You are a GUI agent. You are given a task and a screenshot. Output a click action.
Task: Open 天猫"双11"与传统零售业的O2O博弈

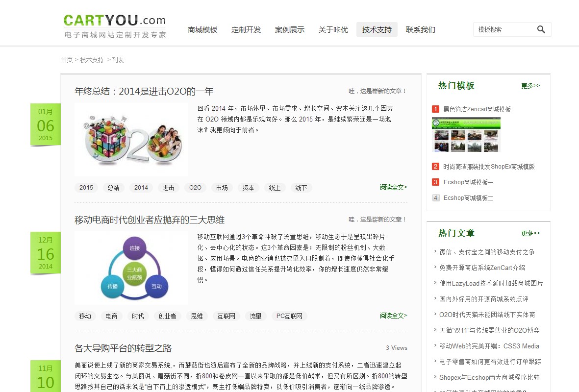point(489,330)
